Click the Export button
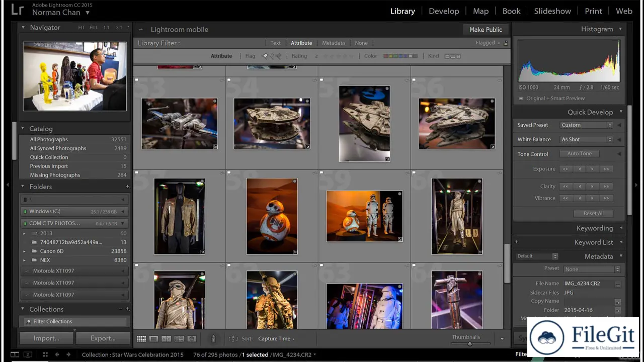 coord(103,338)
